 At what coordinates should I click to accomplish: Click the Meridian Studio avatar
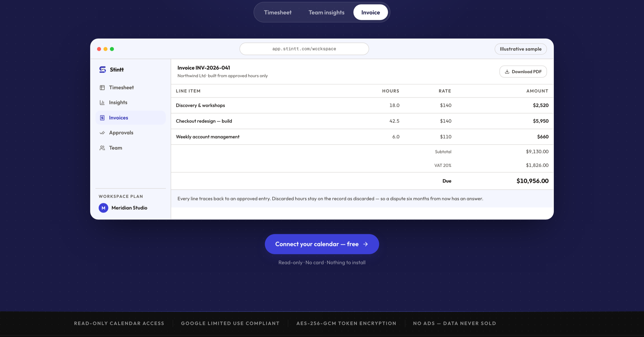[x=103, y=208]
